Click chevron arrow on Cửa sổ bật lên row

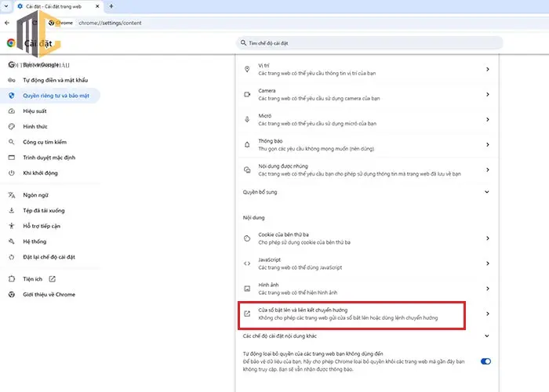[x=487, y=314]
